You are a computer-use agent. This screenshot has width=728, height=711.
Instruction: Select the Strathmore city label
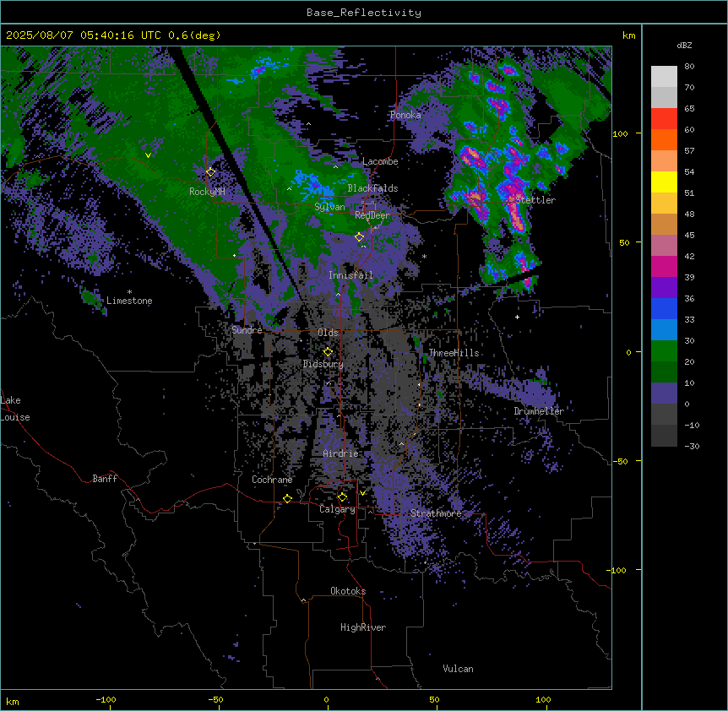436,513
